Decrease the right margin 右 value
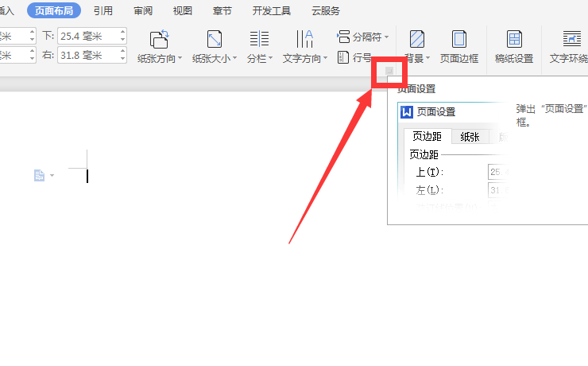Viewport: 588px width, 366px height. (122, 60)
